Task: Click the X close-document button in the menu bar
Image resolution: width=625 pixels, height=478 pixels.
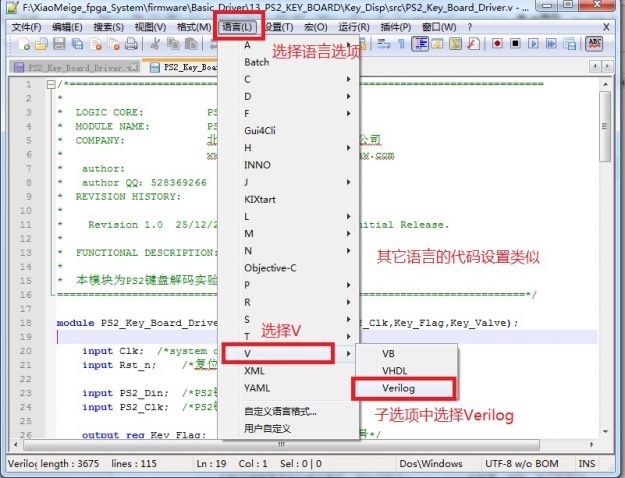Action: click(606, 27)
